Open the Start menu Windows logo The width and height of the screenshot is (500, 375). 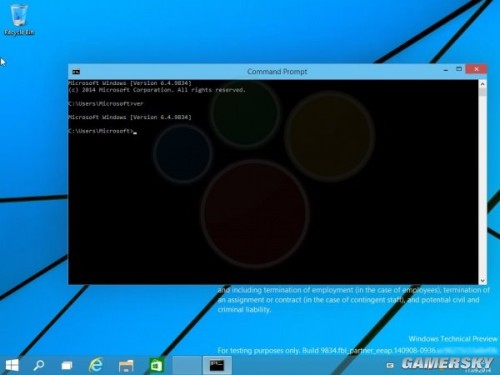point(12,365)
